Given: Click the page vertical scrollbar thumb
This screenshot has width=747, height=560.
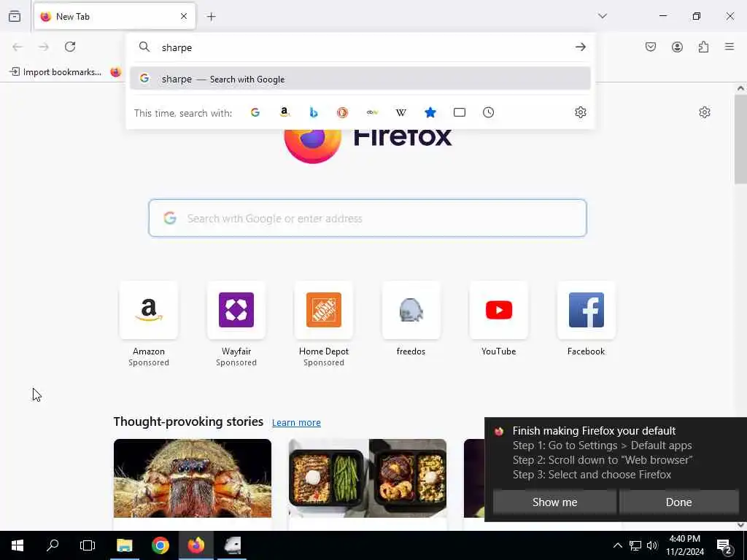Looking at the screenshot, I should [740, 139].
